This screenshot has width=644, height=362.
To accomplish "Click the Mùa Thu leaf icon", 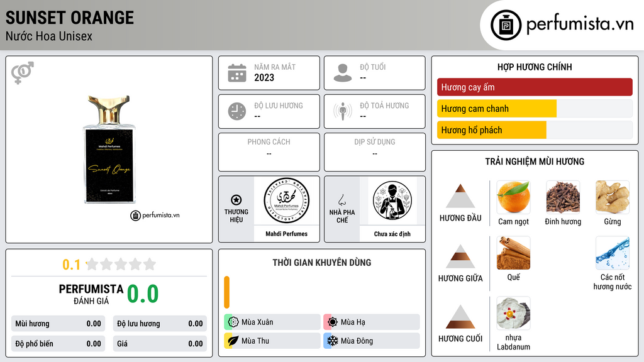I will 233,341.
